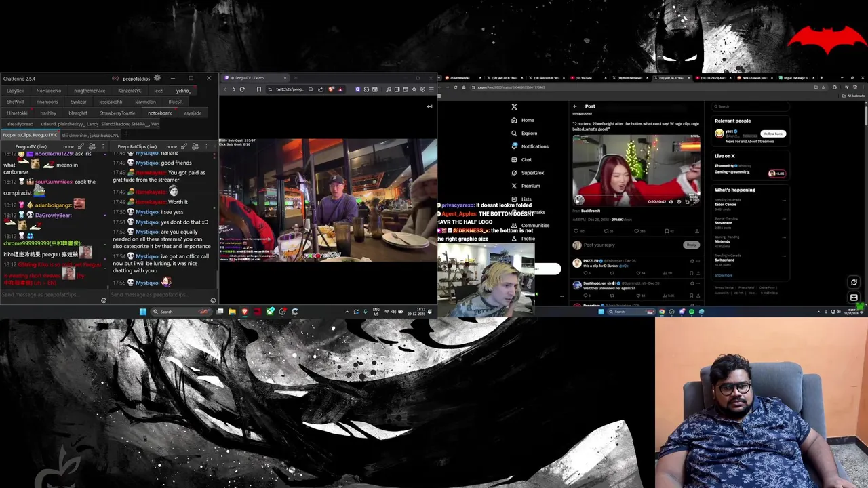Click Brave shields icon in Twitch browser

click(331, 89)
